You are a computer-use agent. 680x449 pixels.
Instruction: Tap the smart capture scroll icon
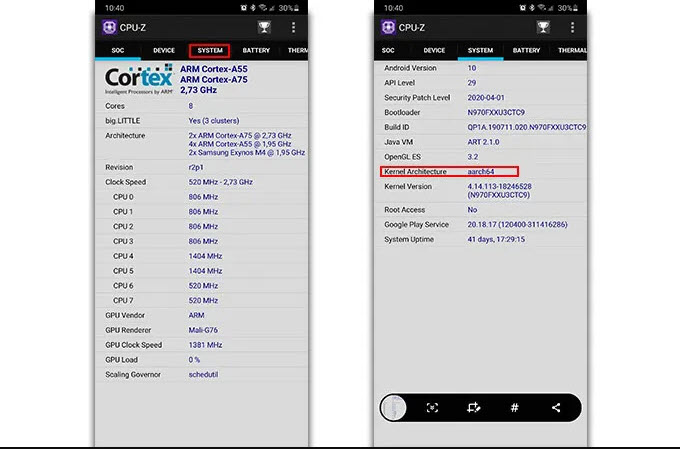(432, 407)
